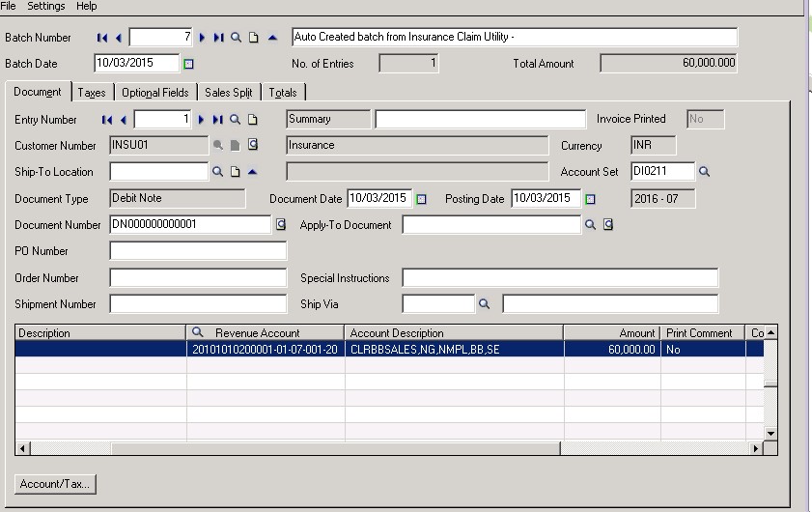Open Batch Number finder magnifier
This screenshot has width=812, height=512.
[236, 38]
